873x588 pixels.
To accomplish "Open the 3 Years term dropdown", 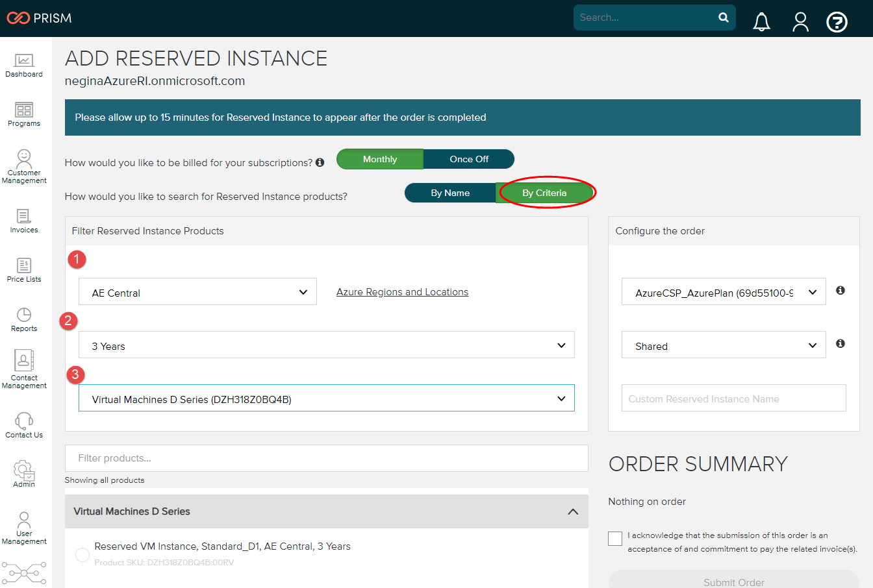I will [326, 345].
